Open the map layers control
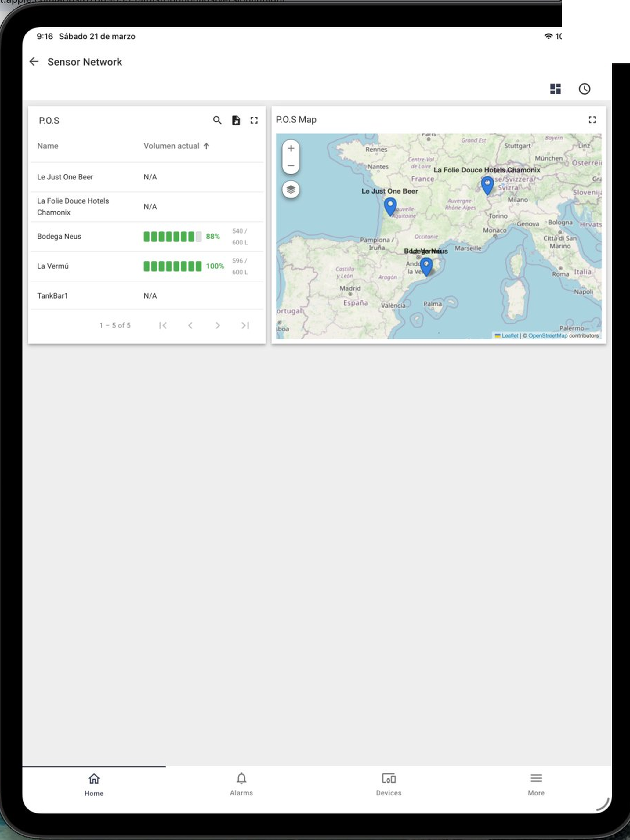Screen dimensions: 630x840 [x=291, y=189]
